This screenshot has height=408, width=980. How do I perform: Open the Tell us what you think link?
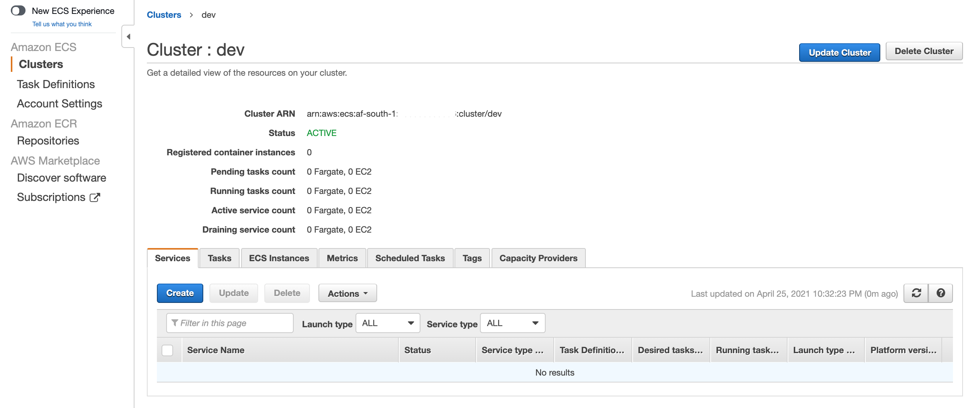point(62,24)
